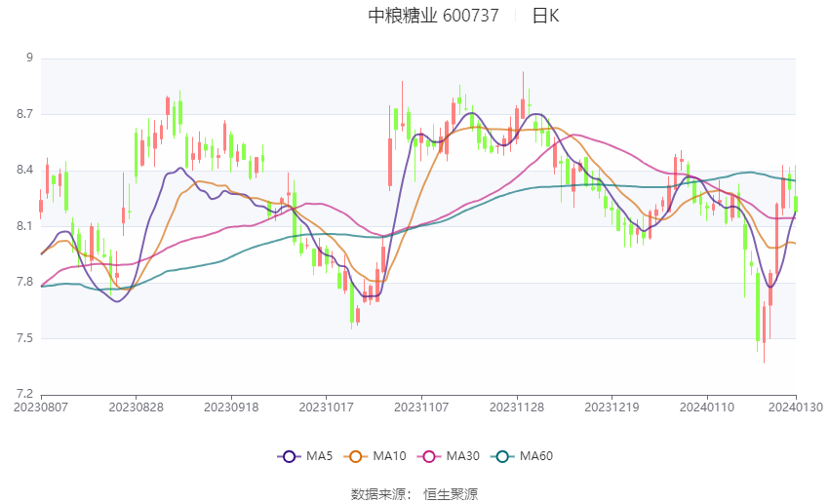Toggle MA5 line via its text label
Image resolution: width=829 pixels, height=504 pixels.
coord(319,455)
